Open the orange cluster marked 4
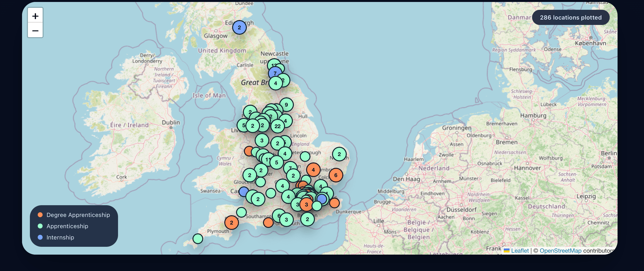Viewport: 644px width, 271px height. [x=313, y=170]
